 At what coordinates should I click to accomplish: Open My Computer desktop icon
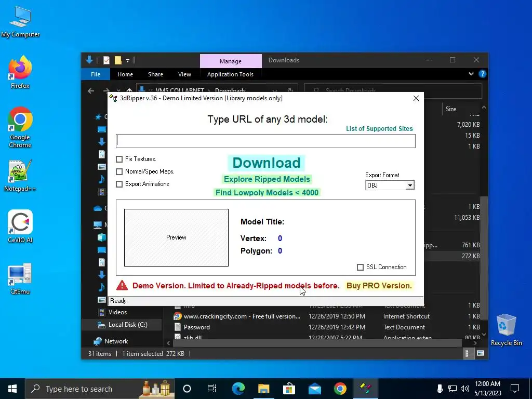(20, 22)
